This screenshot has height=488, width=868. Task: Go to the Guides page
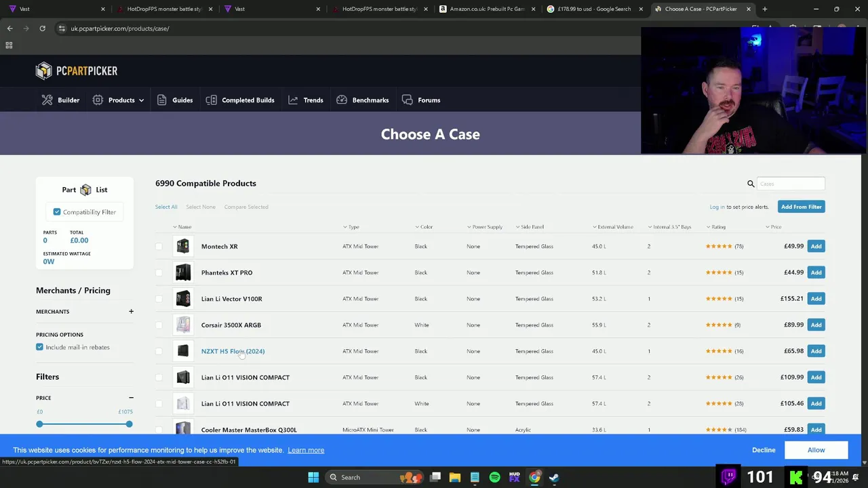(175, 100)
